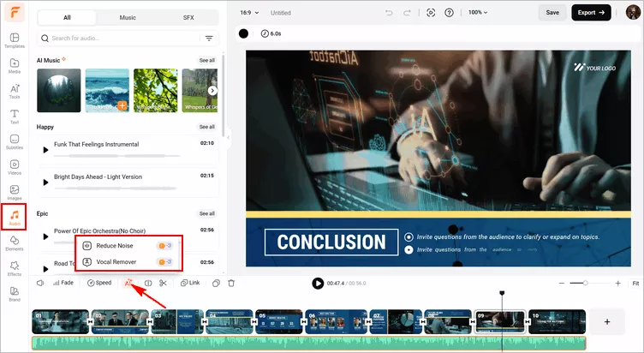This screenshot has height=353, width=644.
Task: Open the Elements sidebar panel
Action: pos(15,243)
